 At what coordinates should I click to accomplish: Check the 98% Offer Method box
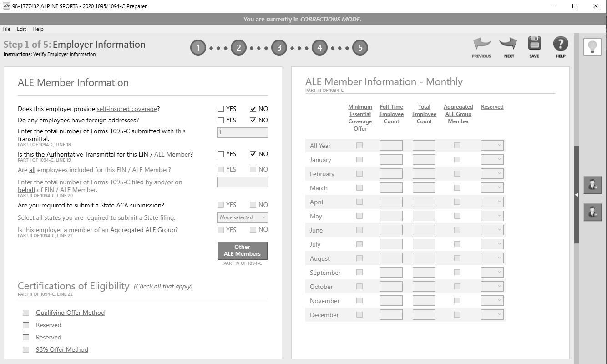tap(26, 349)
